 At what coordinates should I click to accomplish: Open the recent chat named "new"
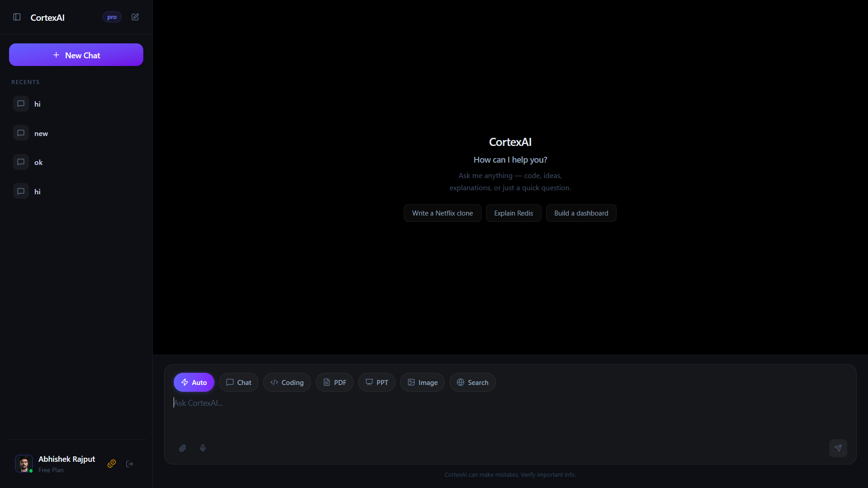76,133
